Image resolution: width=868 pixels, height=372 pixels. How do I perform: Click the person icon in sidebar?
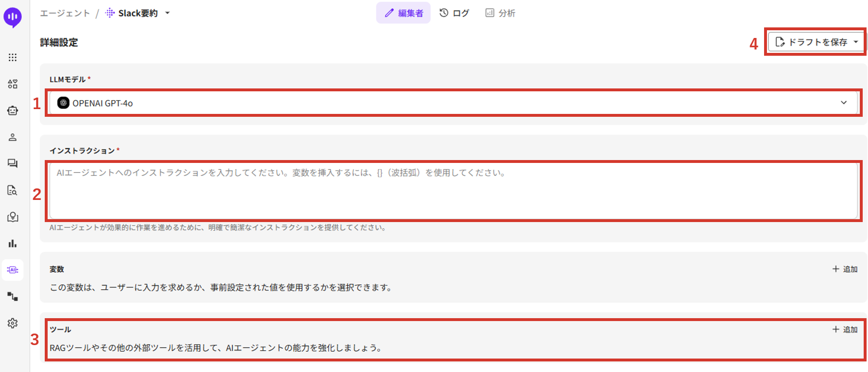(x=13, y=137)
